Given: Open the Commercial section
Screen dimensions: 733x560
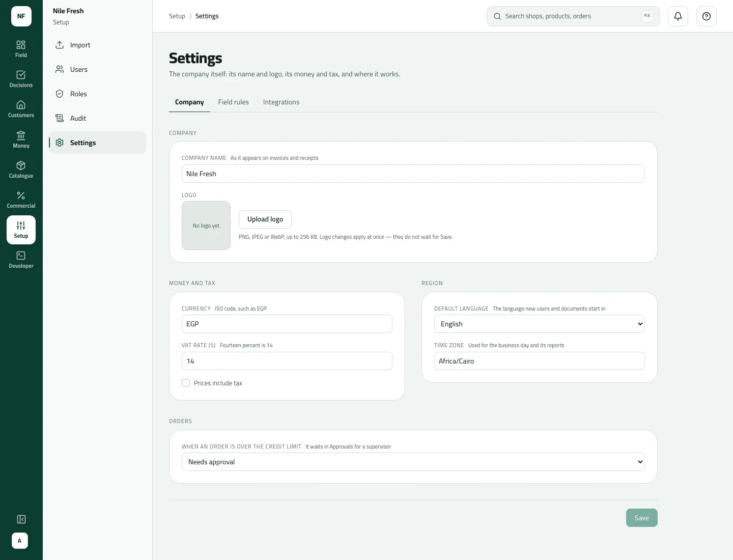Looking at the screenshot, I should pos(21,200).
